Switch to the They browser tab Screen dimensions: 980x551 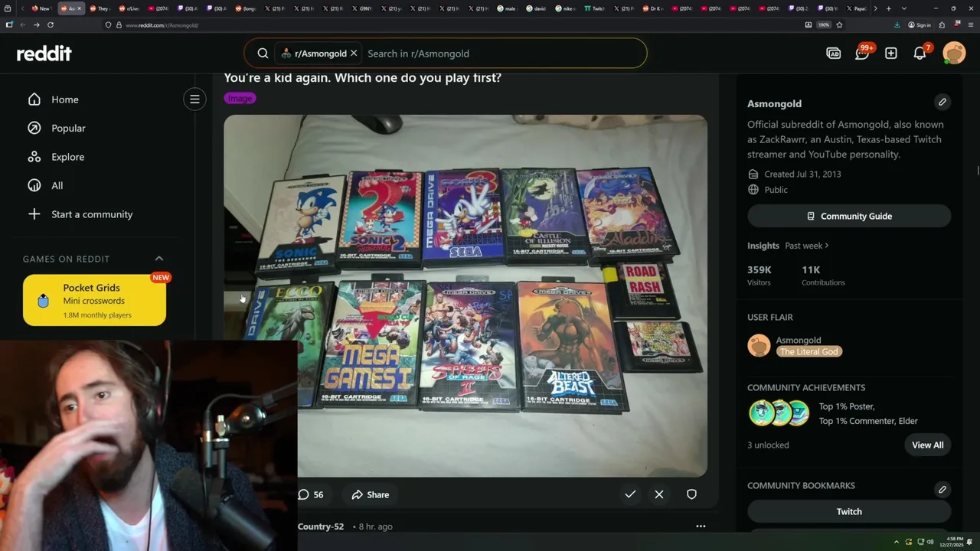point(100,8)
